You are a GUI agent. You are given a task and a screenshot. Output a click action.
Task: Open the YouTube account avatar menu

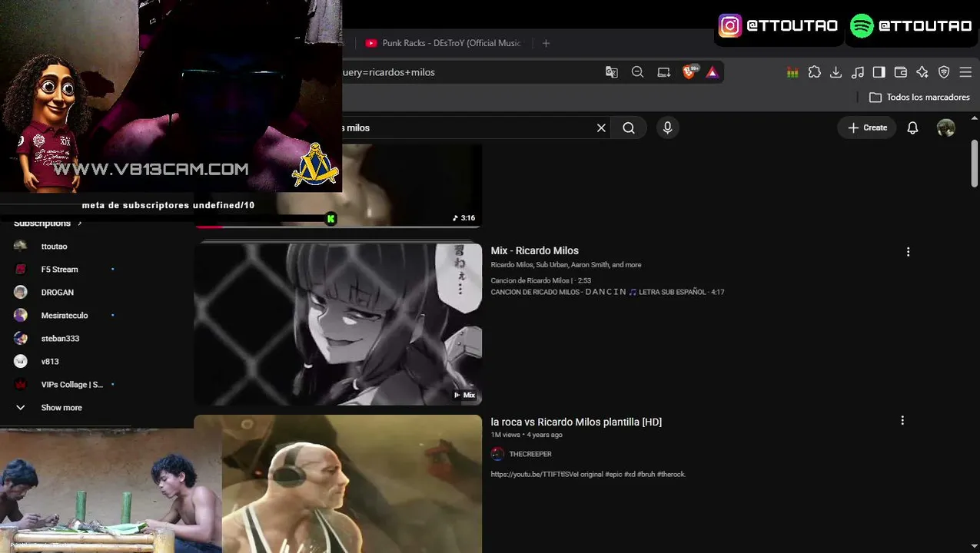tap(946, 128)
